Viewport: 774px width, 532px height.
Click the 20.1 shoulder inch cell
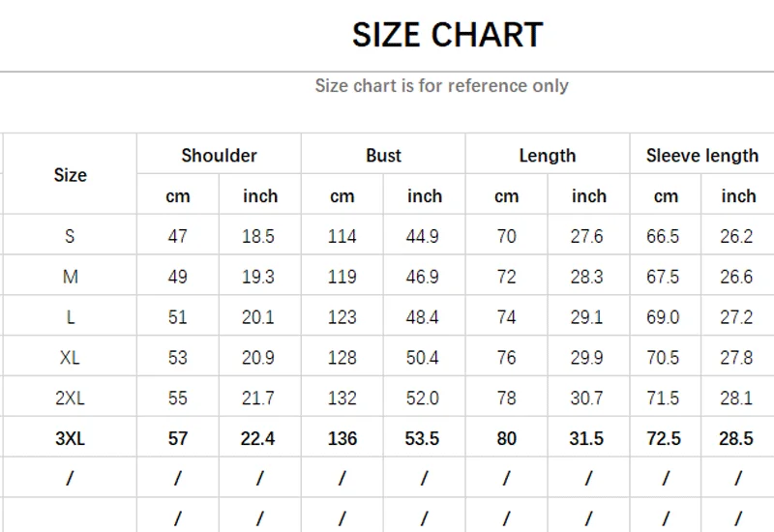coord(259,317)
